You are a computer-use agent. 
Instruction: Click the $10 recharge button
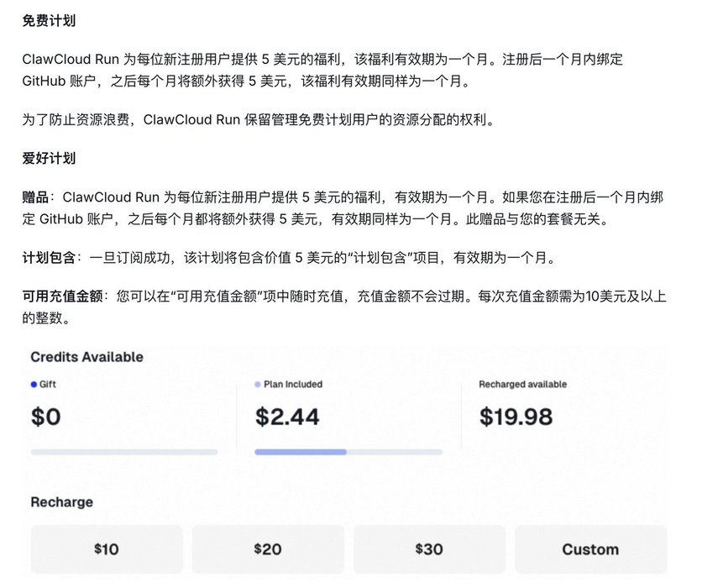tap(107, 549)
